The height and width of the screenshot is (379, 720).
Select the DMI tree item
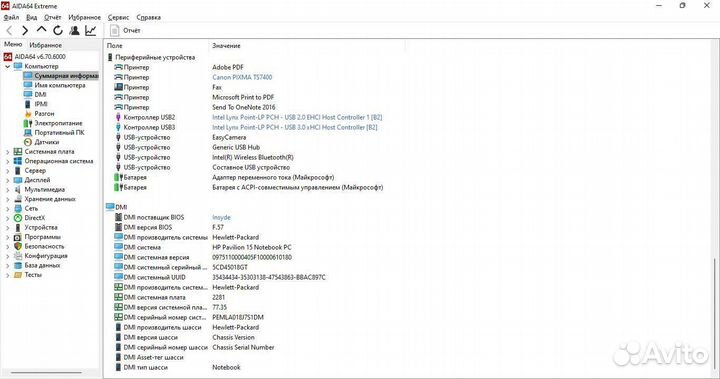point(35,95)
